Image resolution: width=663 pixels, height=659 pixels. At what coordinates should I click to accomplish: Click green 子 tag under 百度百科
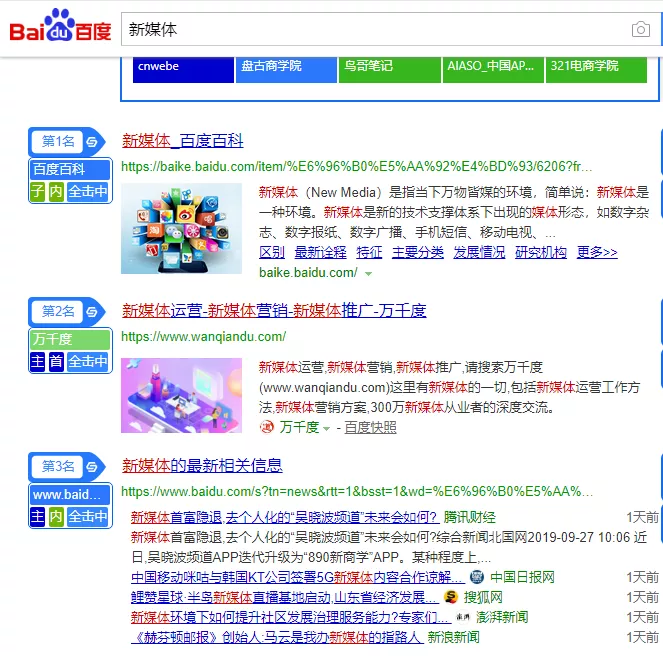click(37, 191)
